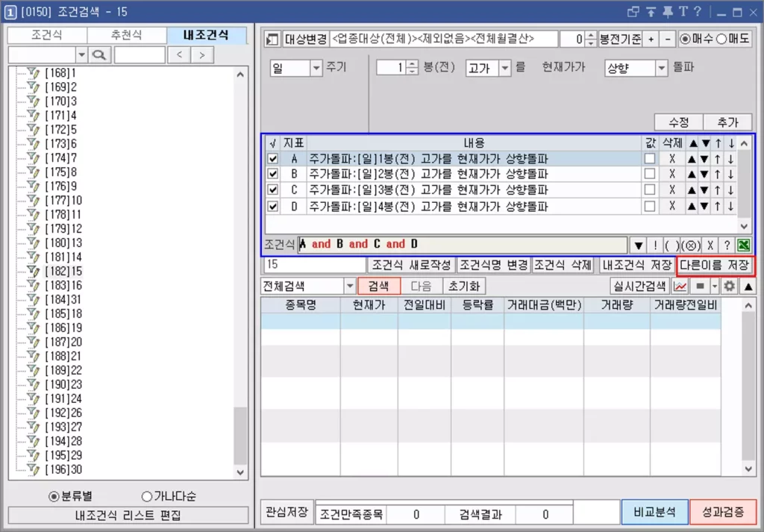Click the exclamation NOT operator button
Image resolution: width=764 pixels, height=532 pixels.
point(655,245)
